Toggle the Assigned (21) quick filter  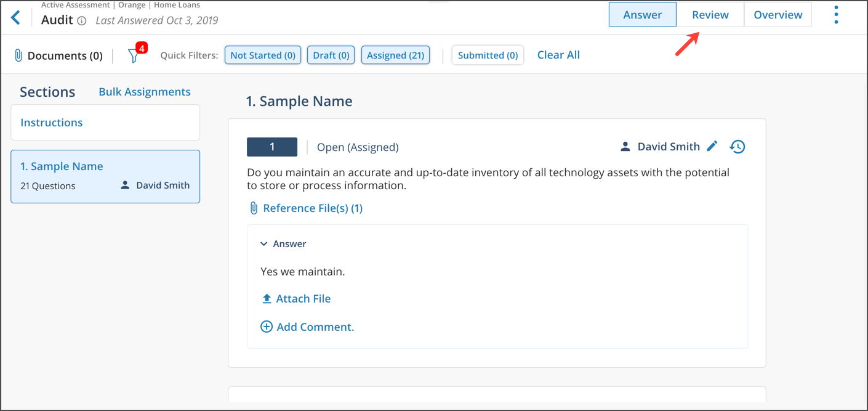coord(395,55)
